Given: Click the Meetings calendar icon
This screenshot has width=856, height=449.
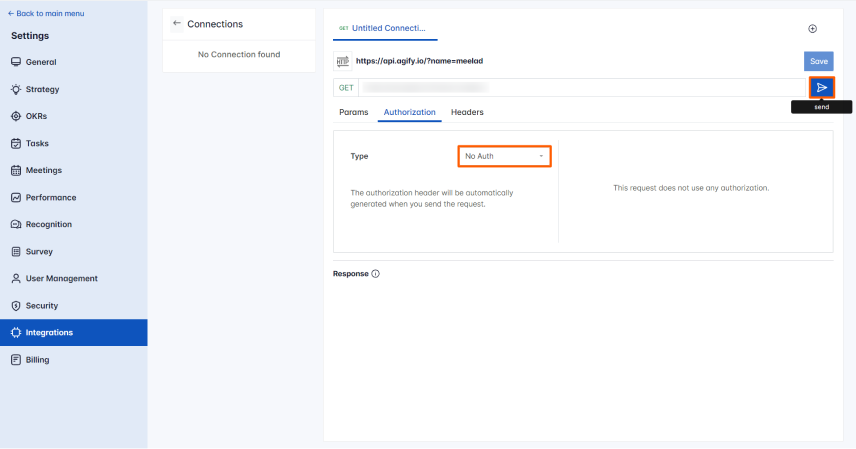Looking at the screenshot, I should click(16, 170).
